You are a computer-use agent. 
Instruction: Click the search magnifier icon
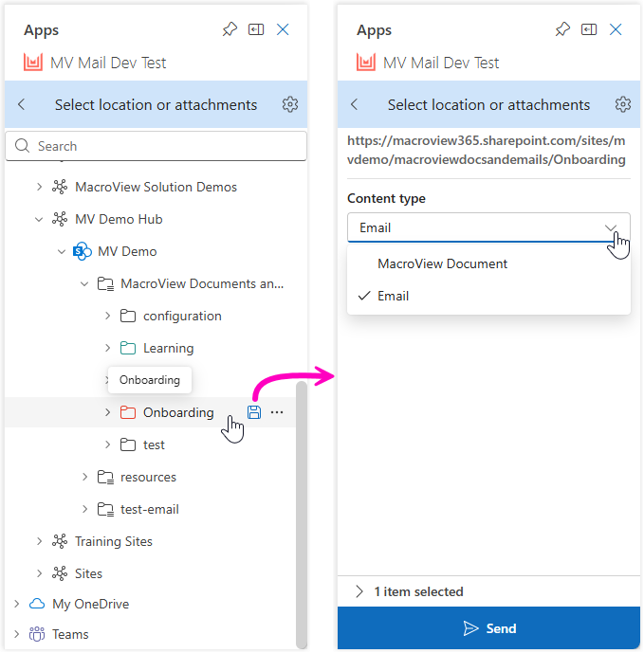coord(22,146)
